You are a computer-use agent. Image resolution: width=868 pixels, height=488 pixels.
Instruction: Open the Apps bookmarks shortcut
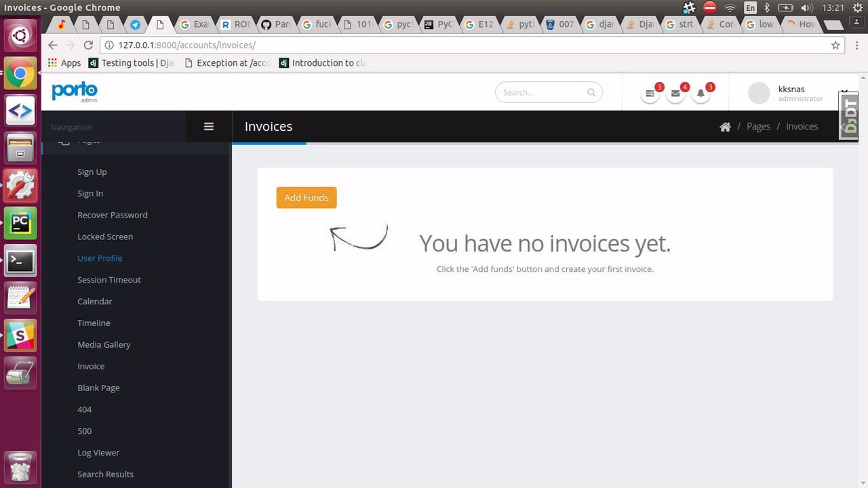click(x=64, y=63)
